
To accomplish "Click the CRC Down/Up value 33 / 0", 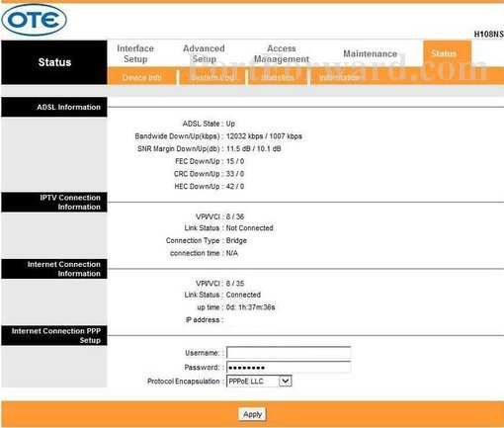I will tap(235, 174).
